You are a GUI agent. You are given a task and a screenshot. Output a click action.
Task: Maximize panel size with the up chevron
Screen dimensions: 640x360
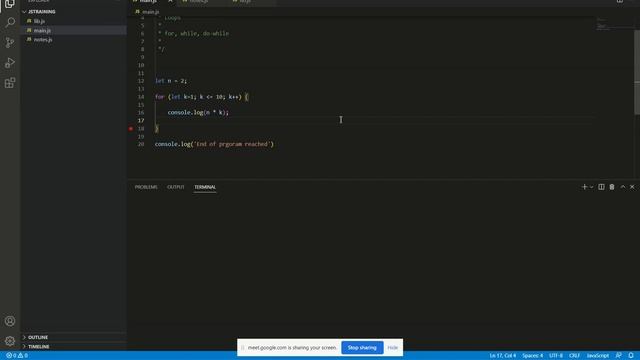point(623,187)
